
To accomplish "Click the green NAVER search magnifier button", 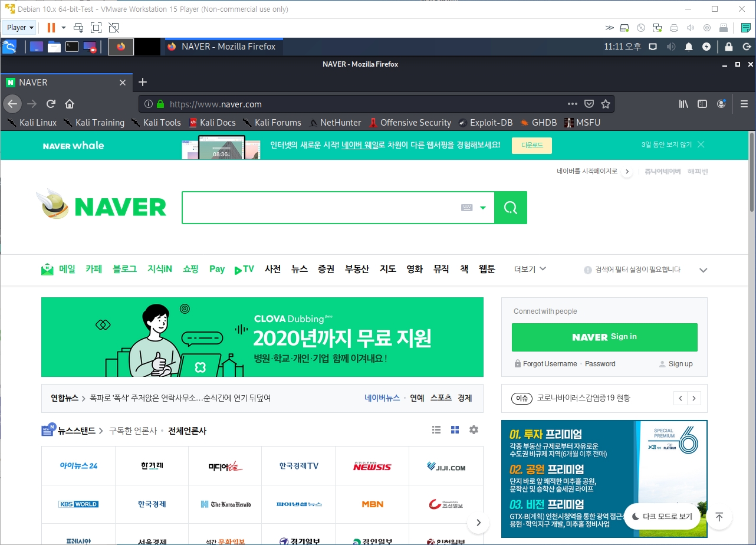I will [511, 208].
